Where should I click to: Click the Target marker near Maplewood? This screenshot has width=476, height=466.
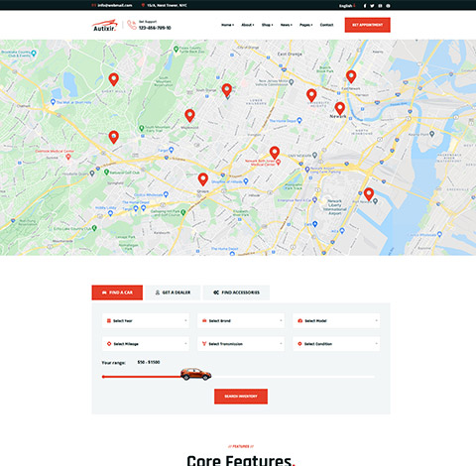[x=171, y=150]
